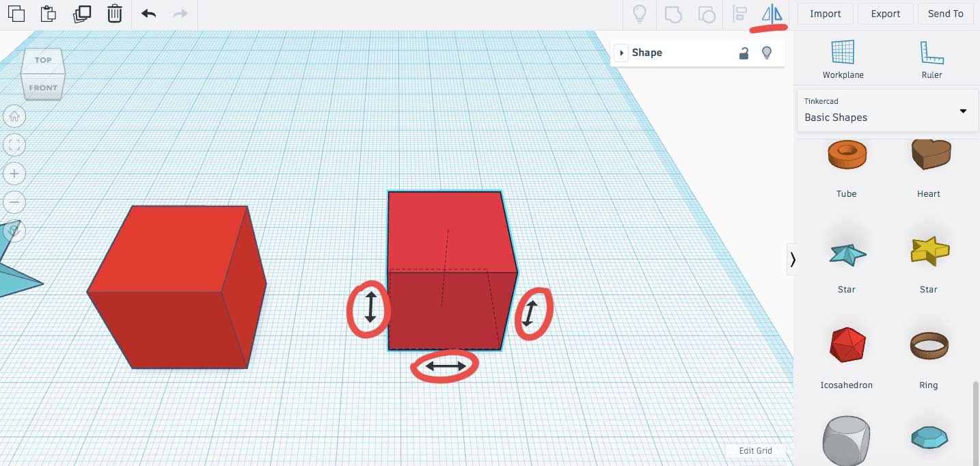Viewport: 980px width, 466px height.
Task: Click the Duplicate and repeat icon
Action: tap(82, 14)
